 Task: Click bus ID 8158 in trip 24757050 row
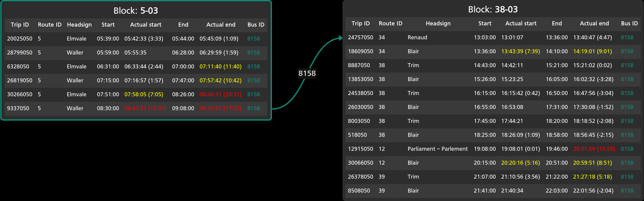point(627,38)
